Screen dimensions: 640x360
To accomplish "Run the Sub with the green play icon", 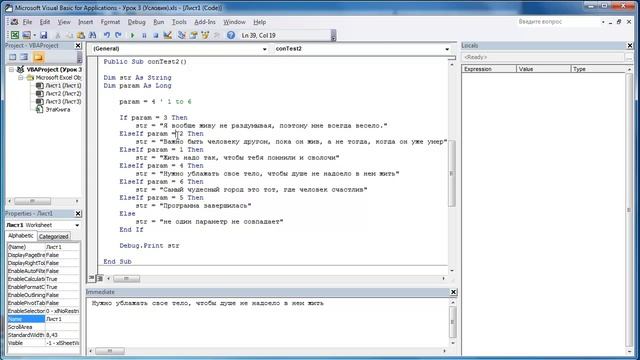I will point(132,36).
